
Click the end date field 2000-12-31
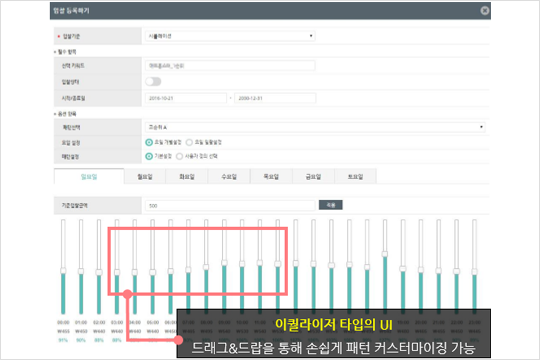click(x=275, y=98)
